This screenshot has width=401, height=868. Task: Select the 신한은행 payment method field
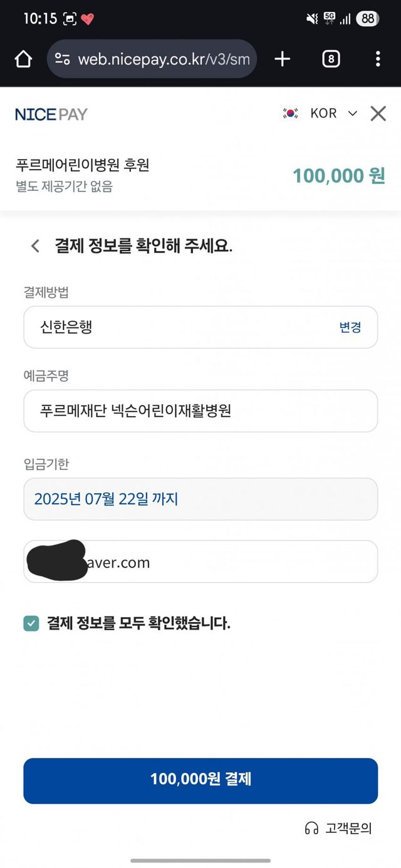tap(175, 327)
